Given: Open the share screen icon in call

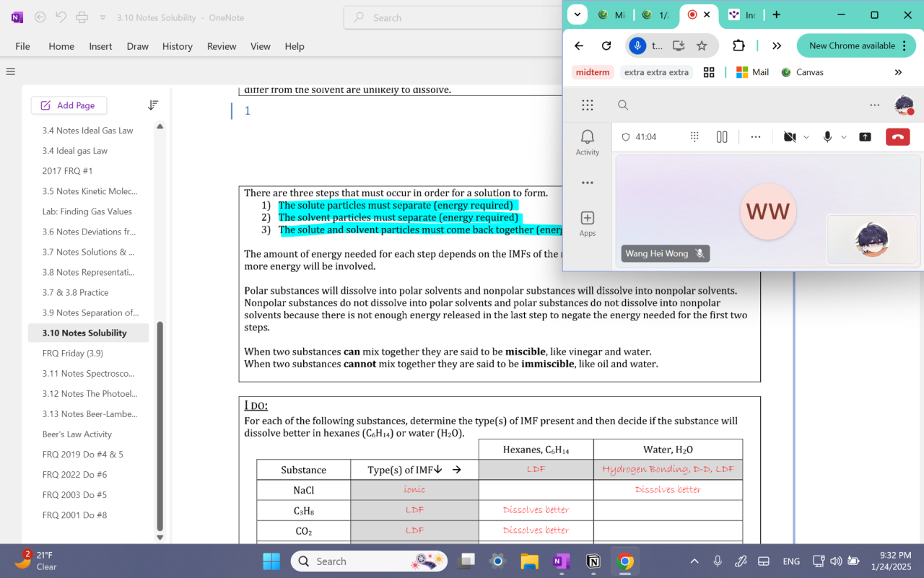Looking at the screenshot, I should [x=865, y=137].
